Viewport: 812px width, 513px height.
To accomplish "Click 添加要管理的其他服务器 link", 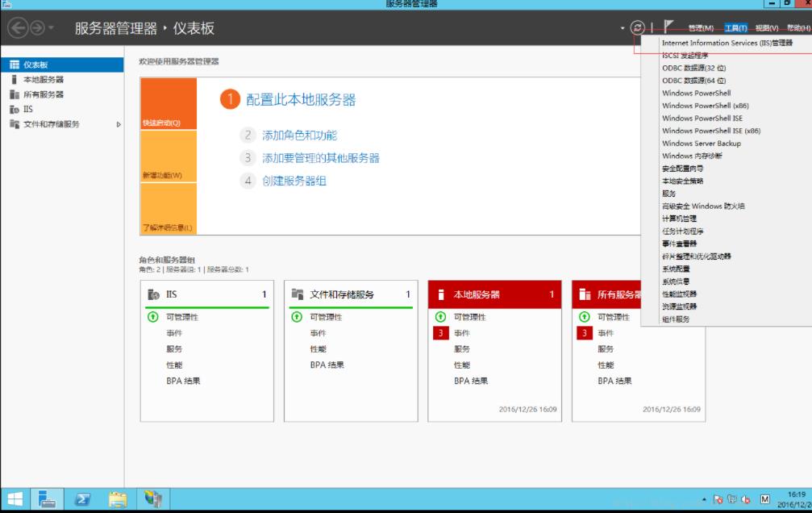I will click(320, 158).
